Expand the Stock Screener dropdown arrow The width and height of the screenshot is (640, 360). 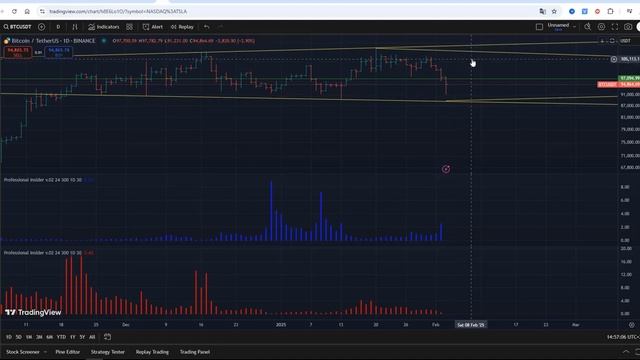tap(45, 352)
